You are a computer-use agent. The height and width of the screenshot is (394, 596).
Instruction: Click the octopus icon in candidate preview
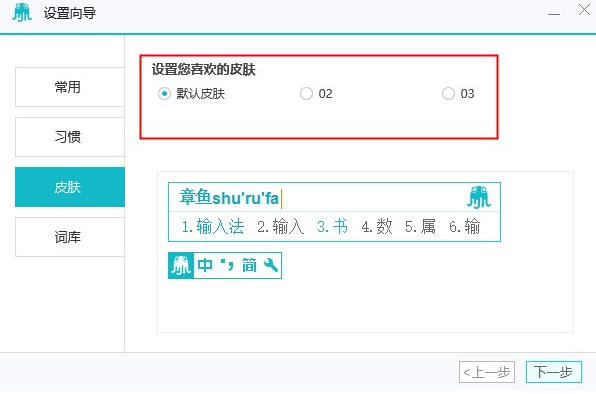[479, 197]
